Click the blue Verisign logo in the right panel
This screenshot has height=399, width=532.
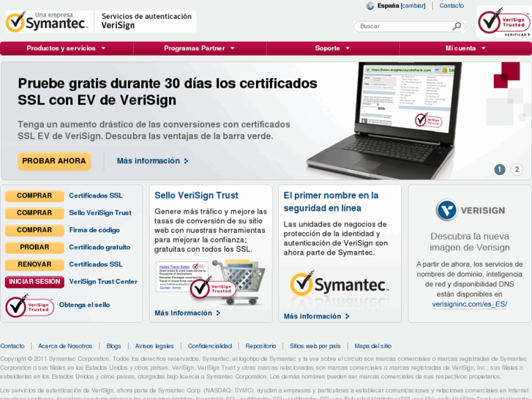[x=471, y=211]
